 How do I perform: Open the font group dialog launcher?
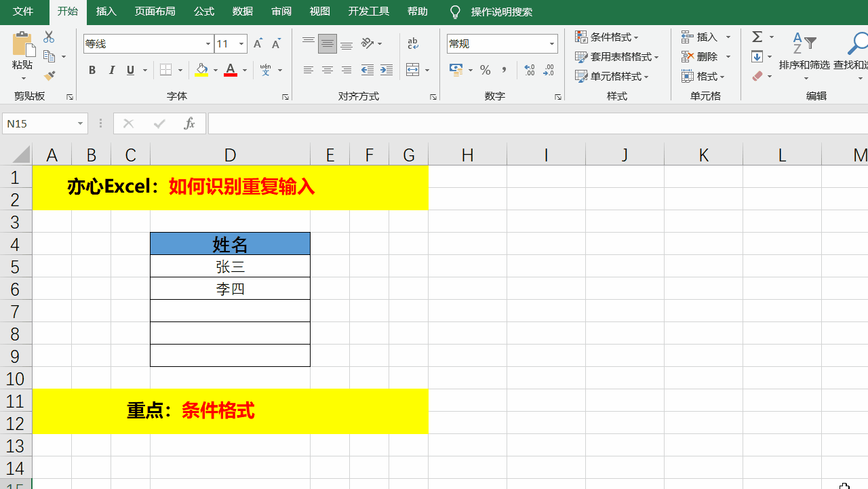[x=285, y=98]
